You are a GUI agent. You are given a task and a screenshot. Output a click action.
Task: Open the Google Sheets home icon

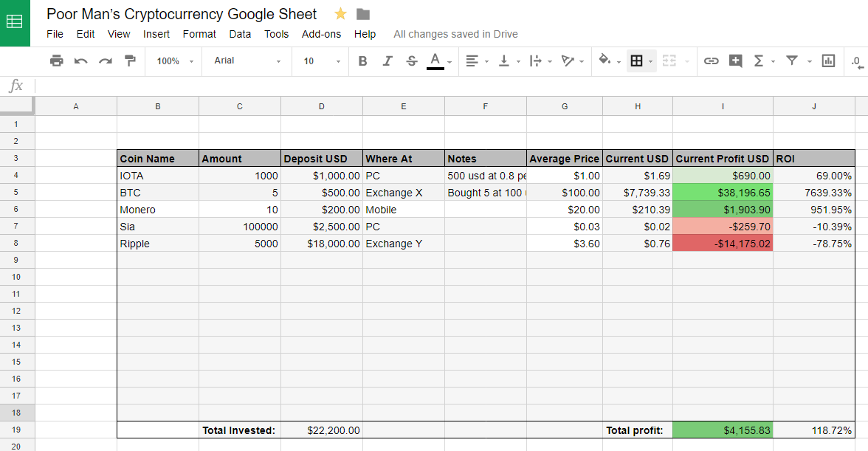[15, 23]
